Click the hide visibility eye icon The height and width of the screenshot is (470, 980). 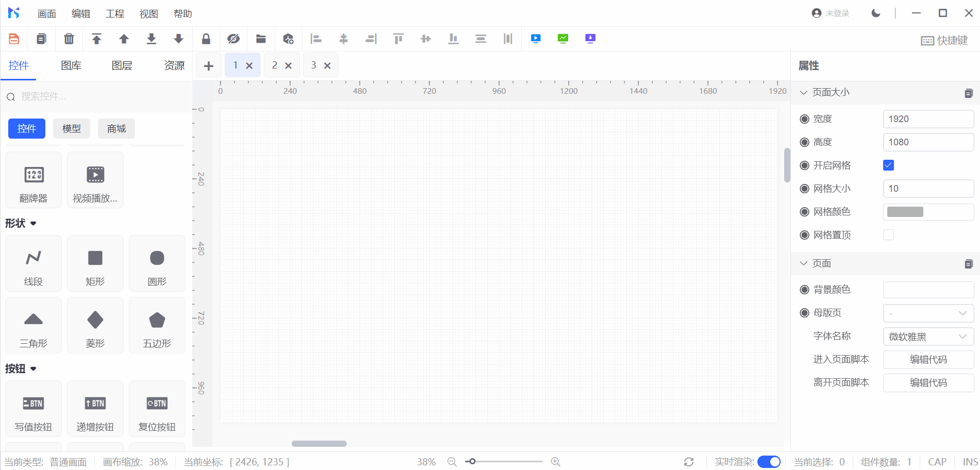click(233, 39)
